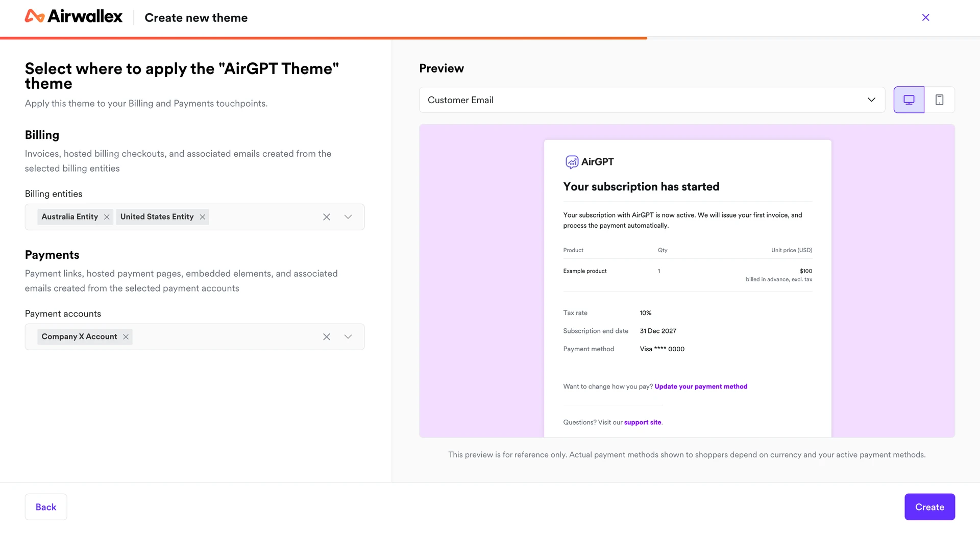The width and height of the screenshot is (980, 533).
Task: Click the AirGPT logo in preview
Action: [590, 162]
